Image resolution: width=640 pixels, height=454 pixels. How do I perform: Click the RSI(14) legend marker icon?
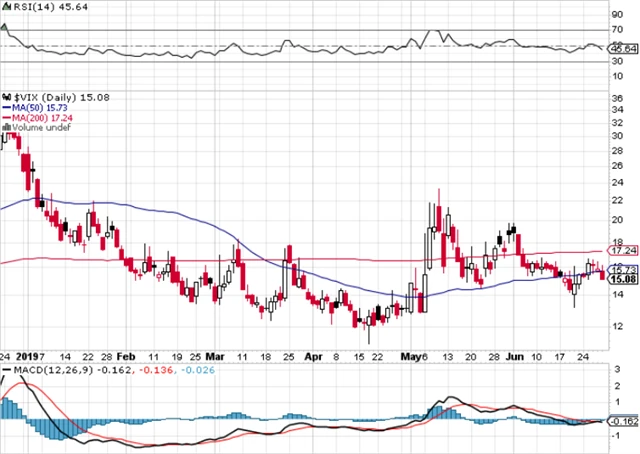(x=5, y=7)
